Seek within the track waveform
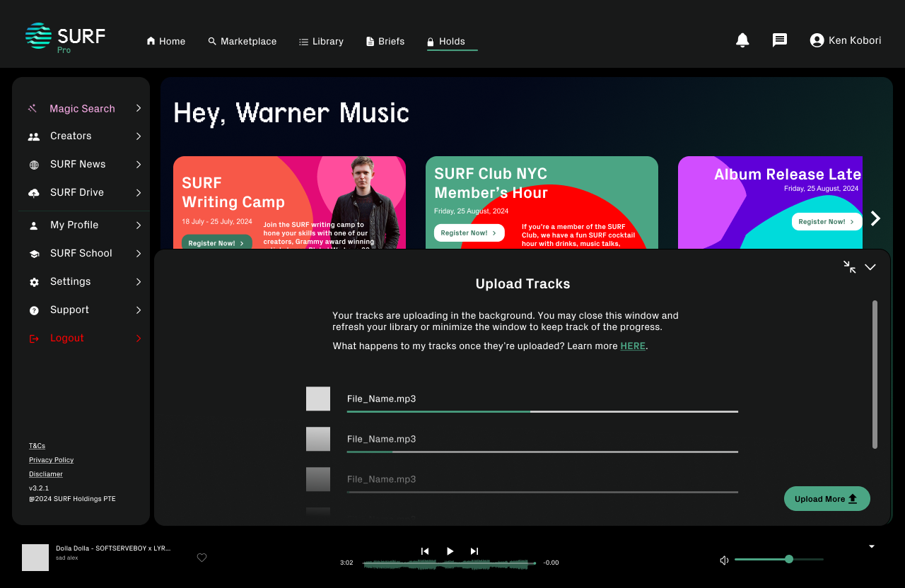The image size is (905, 588). tap(449, 563)
